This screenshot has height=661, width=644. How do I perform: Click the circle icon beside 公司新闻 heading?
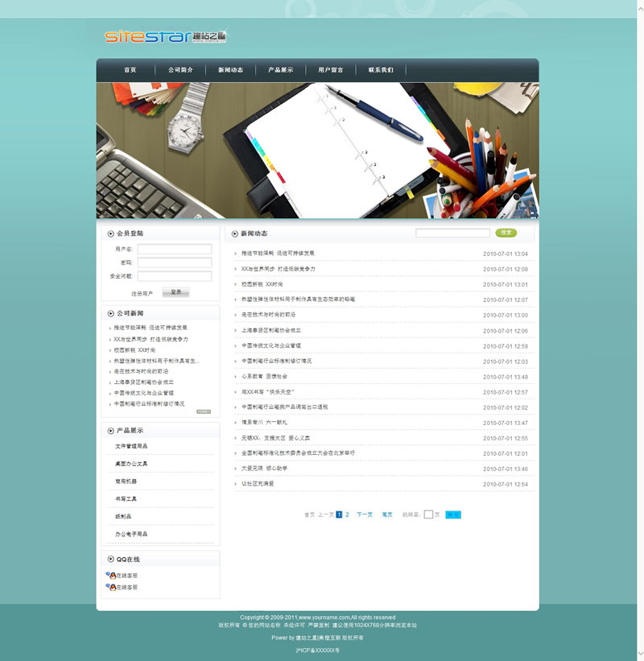(x=110, y=313)
